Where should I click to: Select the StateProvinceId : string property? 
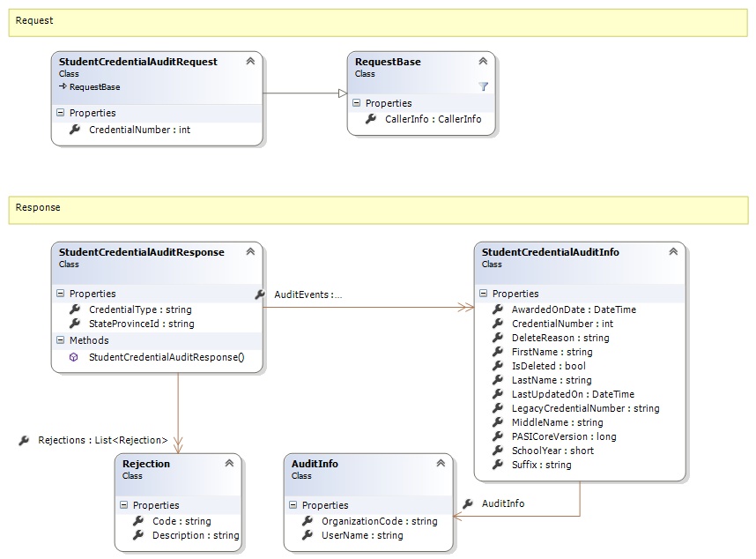141,324
